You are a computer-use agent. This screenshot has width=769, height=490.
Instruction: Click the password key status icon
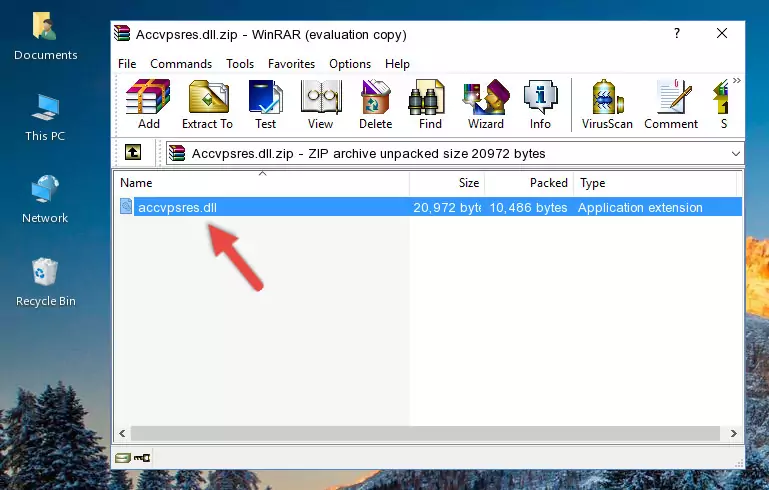click(142, 458)
